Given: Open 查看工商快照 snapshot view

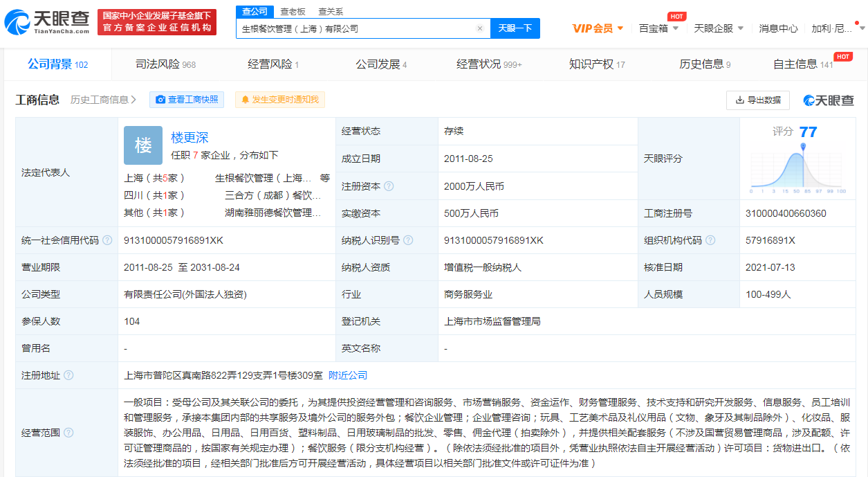Looking at the screenshot, I should click(187, 100).
